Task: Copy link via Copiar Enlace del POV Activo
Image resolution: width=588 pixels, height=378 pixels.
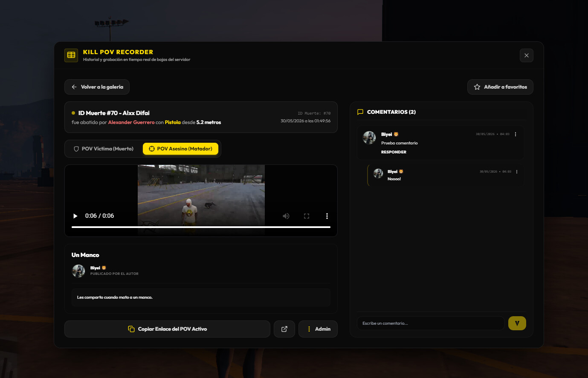Action: (167, 329)
